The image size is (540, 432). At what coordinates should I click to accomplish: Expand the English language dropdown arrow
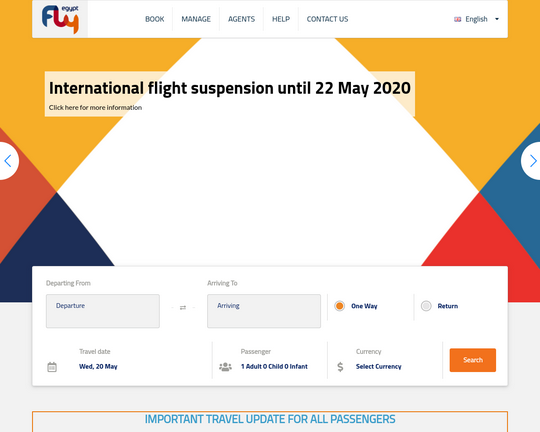[x=497, y=19]
